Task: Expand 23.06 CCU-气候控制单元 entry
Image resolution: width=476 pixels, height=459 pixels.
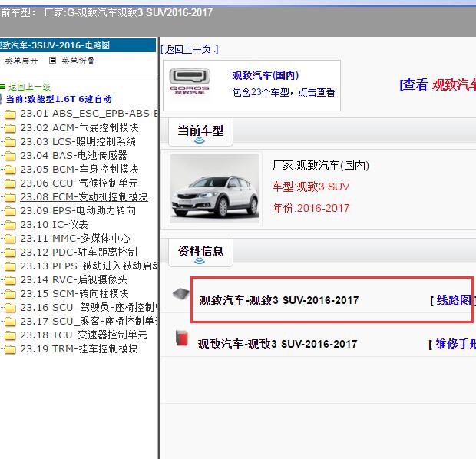Action: point(79,183)
